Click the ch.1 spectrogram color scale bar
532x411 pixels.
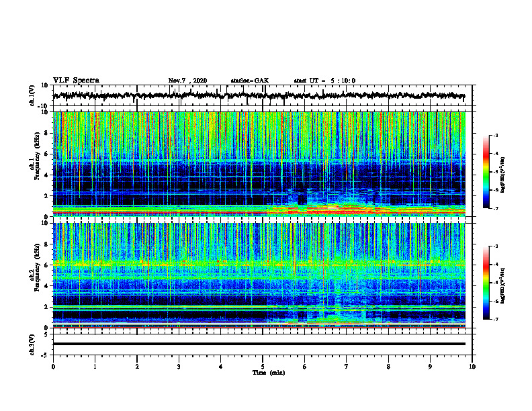486,172
